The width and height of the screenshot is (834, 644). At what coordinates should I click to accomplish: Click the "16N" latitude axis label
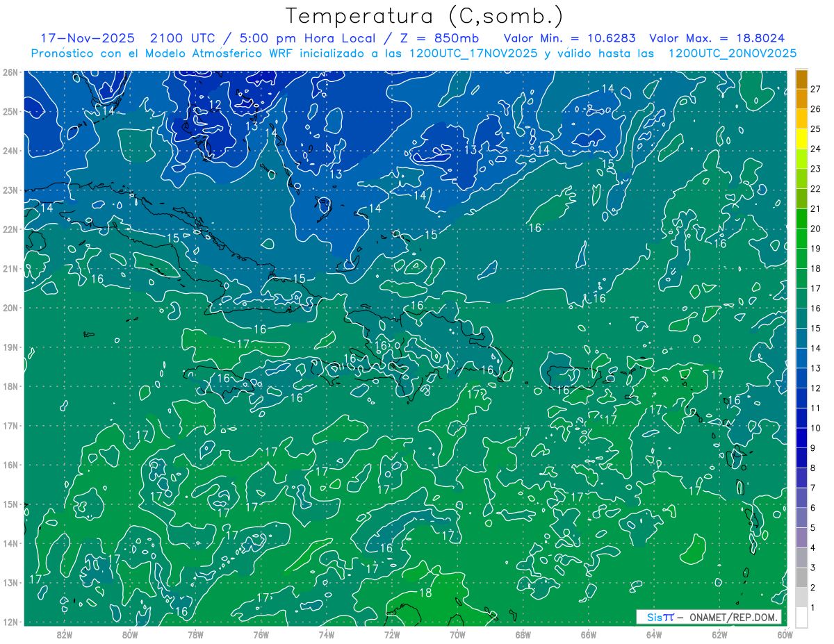pos(10,465)
